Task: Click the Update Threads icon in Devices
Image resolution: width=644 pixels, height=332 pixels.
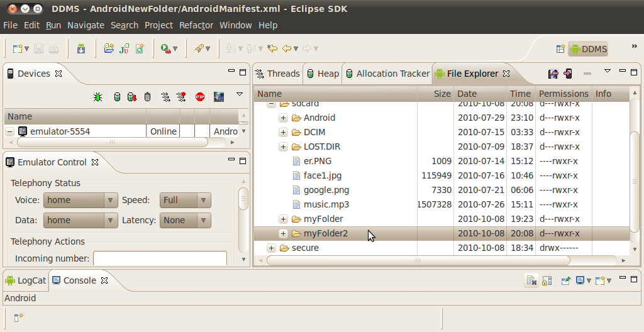Action: [165, 97]
